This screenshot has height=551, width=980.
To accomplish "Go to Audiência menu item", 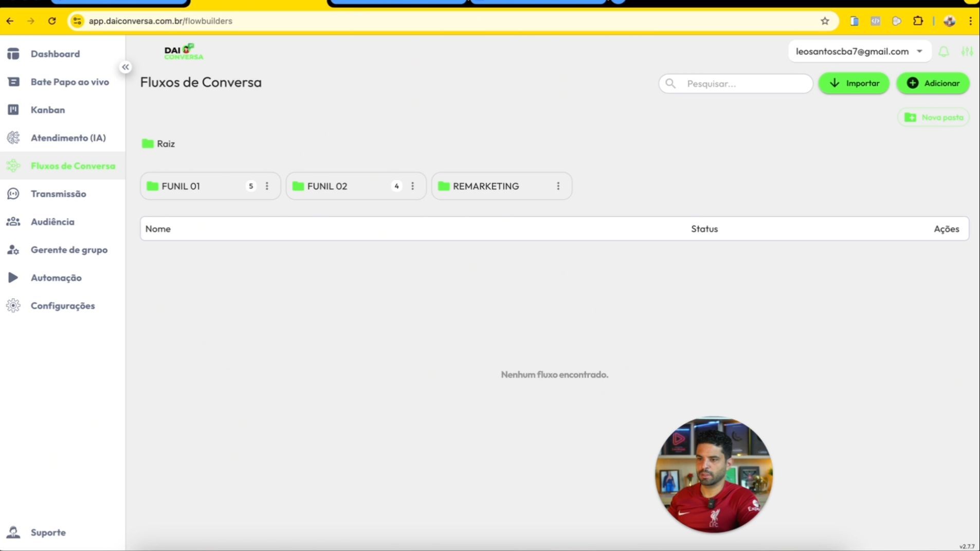I will (52, 222).
